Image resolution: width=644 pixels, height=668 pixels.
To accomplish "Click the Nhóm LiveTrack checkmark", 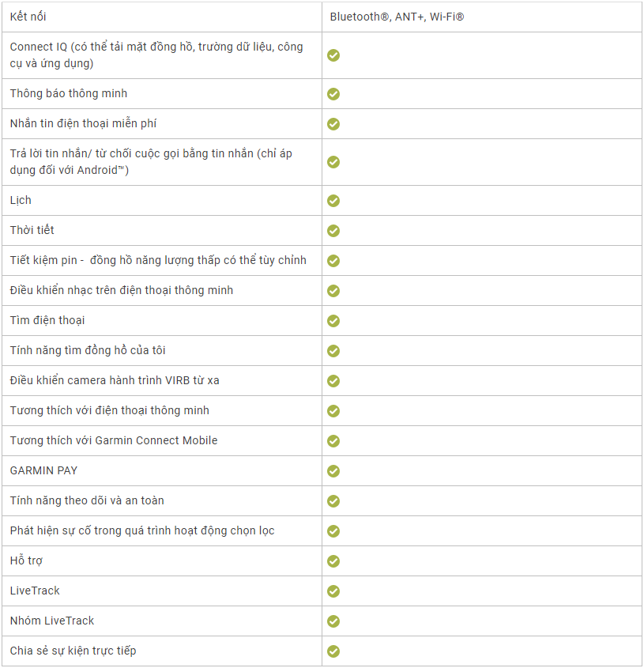I will click(x=333, y=621).
